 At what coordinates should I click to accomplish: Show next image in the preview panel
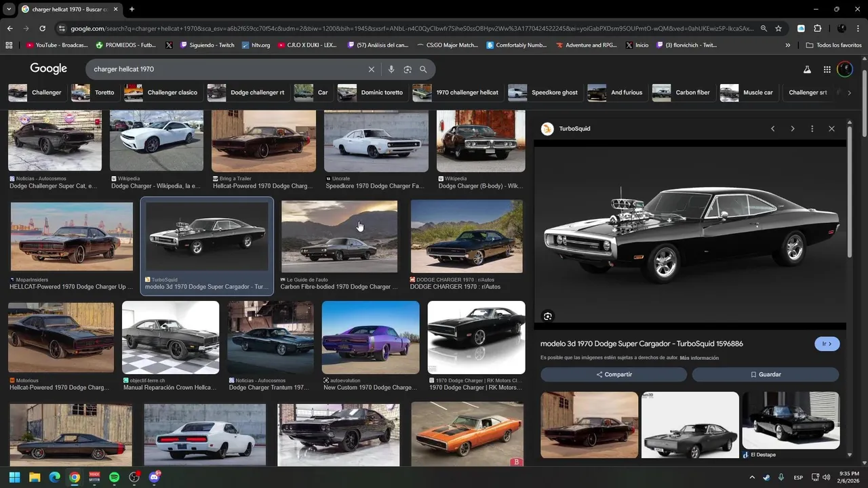click(x=792, y=129)
